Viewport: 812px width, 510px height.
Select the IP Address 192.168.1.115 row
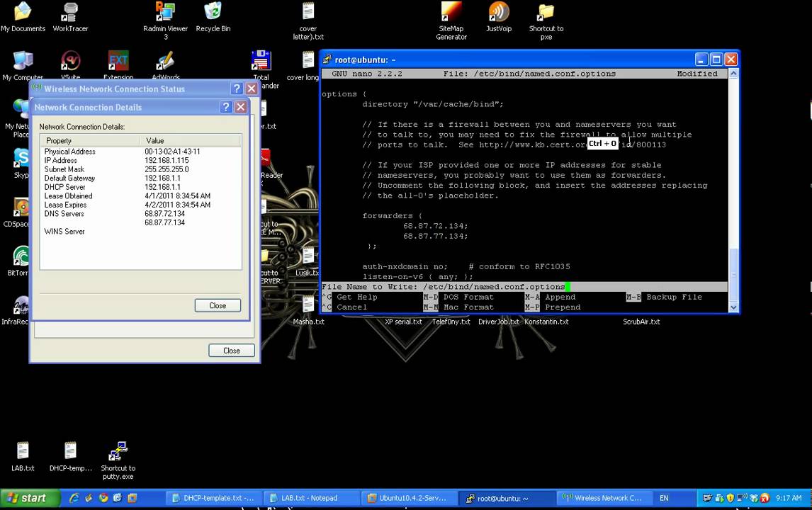tap(140, 160)
